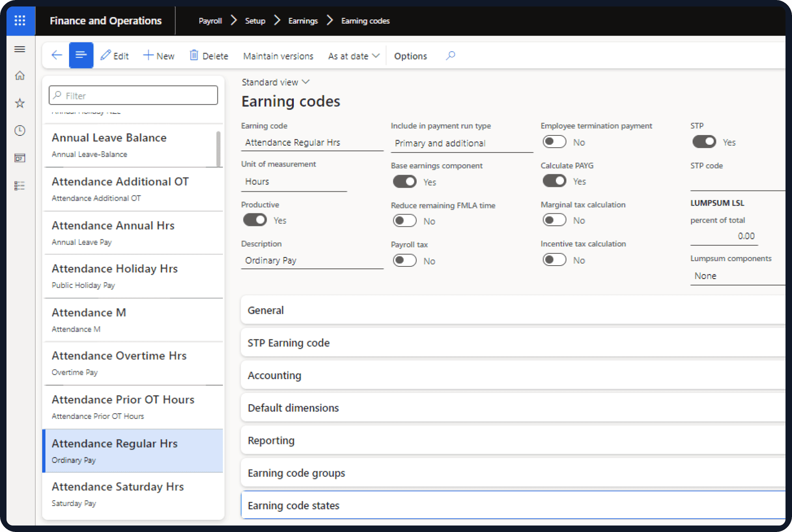Toggle the list view pane button
792x532 pixels.
(81, 55)
